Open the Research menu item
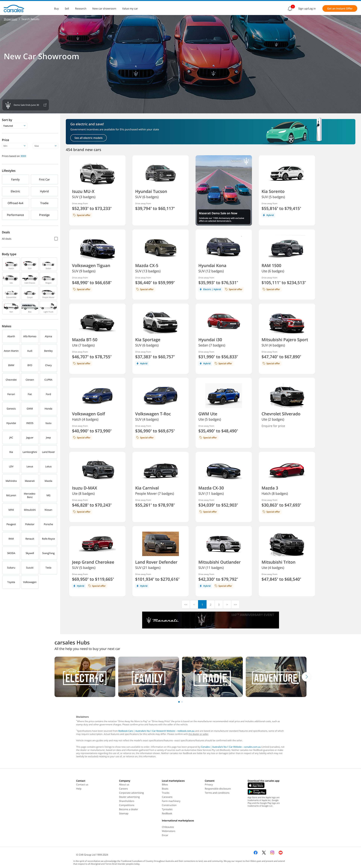361x868 pixels. [x=80, y=9]
